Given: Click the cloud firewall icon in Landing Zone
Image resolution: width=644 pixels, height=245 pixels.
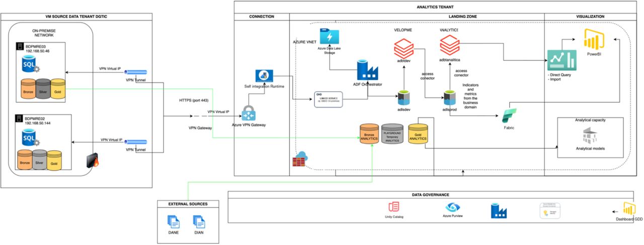Looking at the screenshot, I should click(x=300, y=158).
